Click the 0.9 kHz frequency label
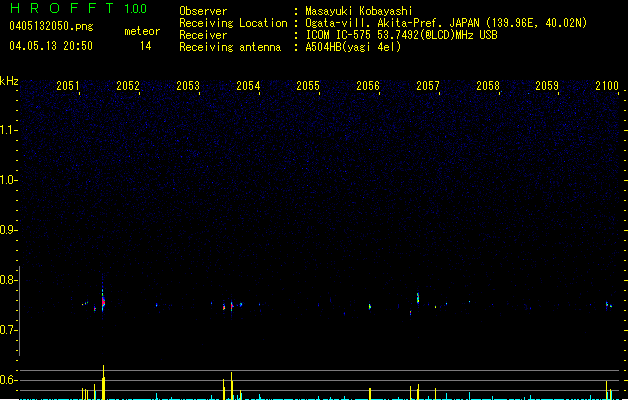629x400 pixels. tap(8, 230)
